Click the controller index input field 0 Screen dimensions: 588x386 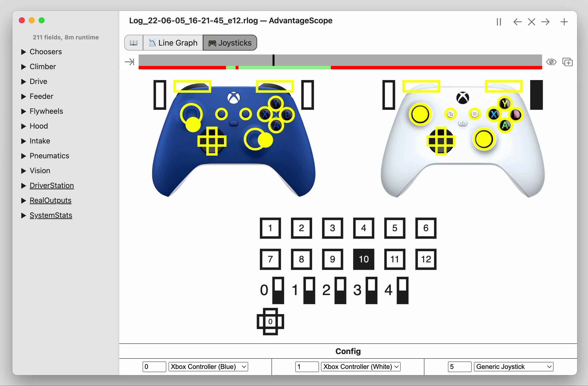pos(154,366)
